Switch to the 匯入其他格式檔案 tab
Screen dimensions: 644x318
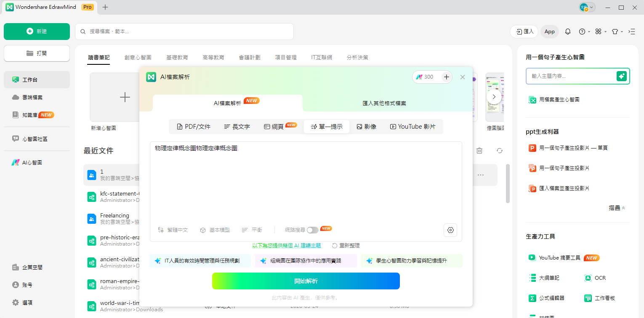click(x=384, y=103)
